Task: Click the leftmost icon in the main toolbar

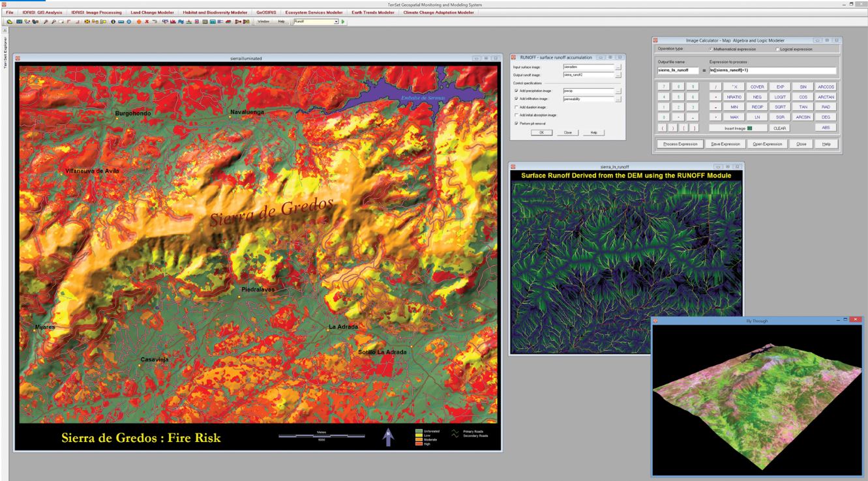Action: (x=10, y=22)
